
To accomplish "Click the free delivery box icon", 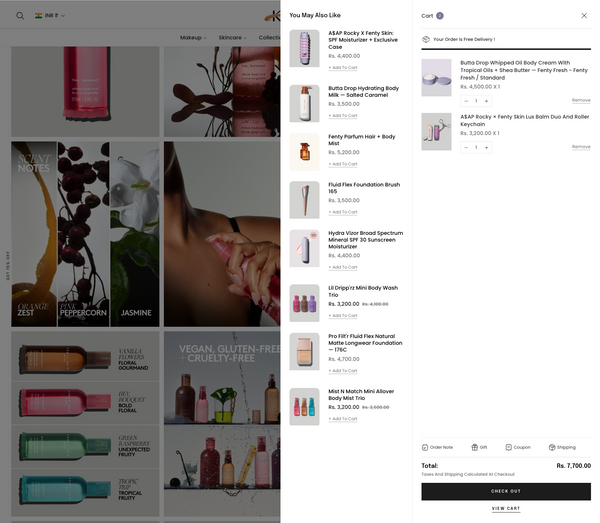I will (426, 39).
